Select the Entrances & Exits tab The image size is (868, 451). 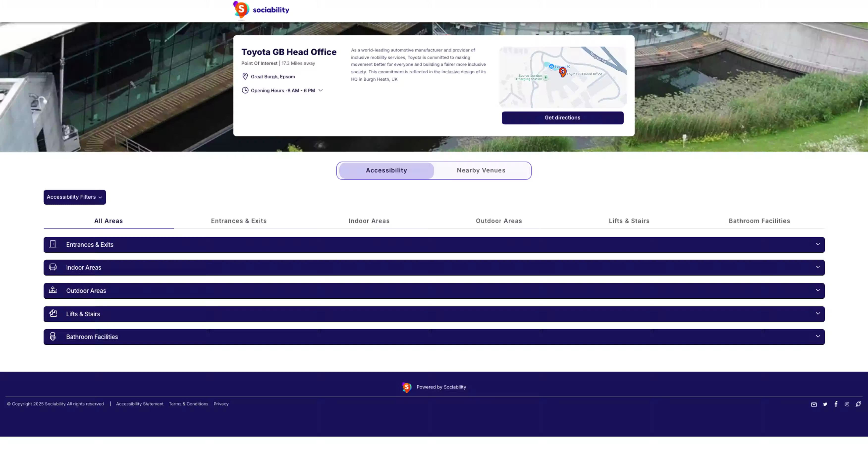tap(239, 221)
